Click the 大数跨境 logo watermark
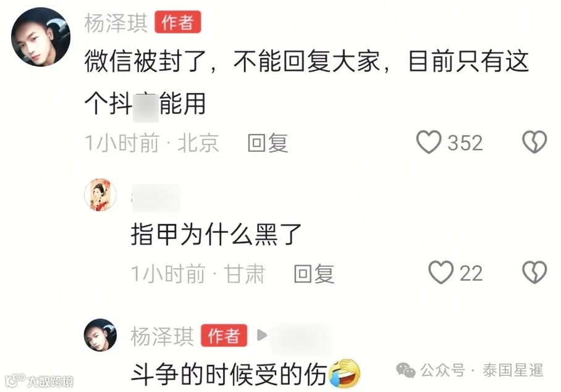Screen dimensions: 561x392 coord(40,381)
